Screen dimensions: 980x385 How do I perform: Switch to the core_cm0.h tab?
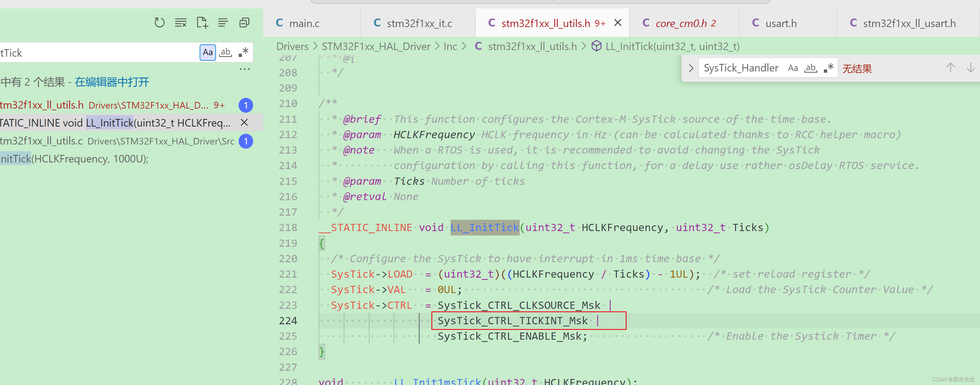681,24
